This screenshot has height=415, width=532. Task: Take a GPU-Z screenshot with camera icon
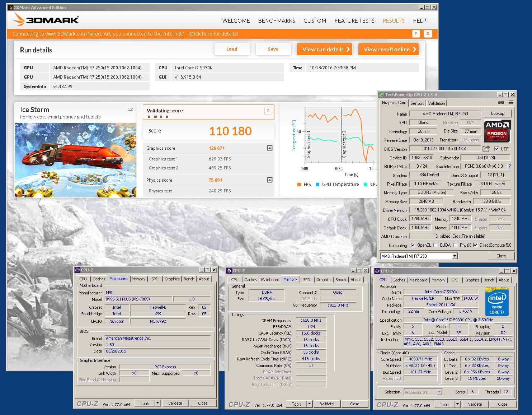pos(501,103)
